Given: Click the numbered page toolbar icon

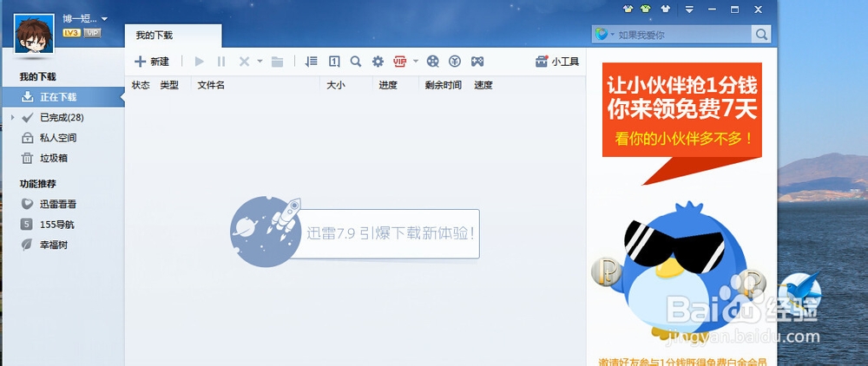Looking at the screenshot, I should (x=334, y=62).
